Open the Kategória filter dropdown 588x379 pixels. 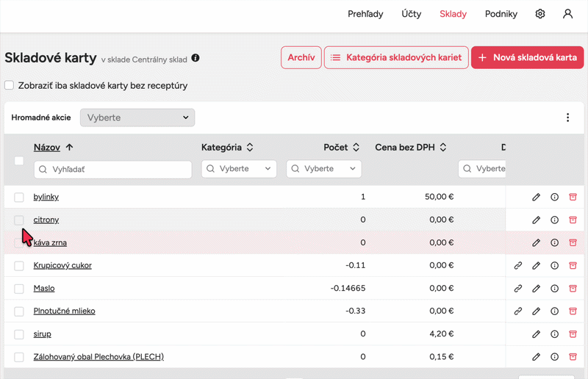pyautogui.click(x=239, y=169)
